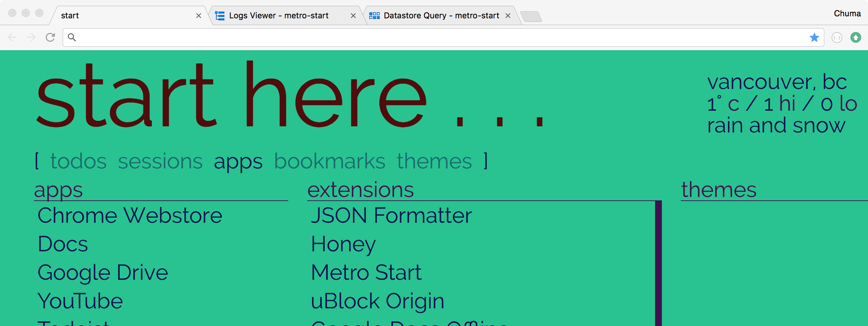Switch to the Logs Viewer - metro-start tab
868x326 pixels.
pos(285,16)
